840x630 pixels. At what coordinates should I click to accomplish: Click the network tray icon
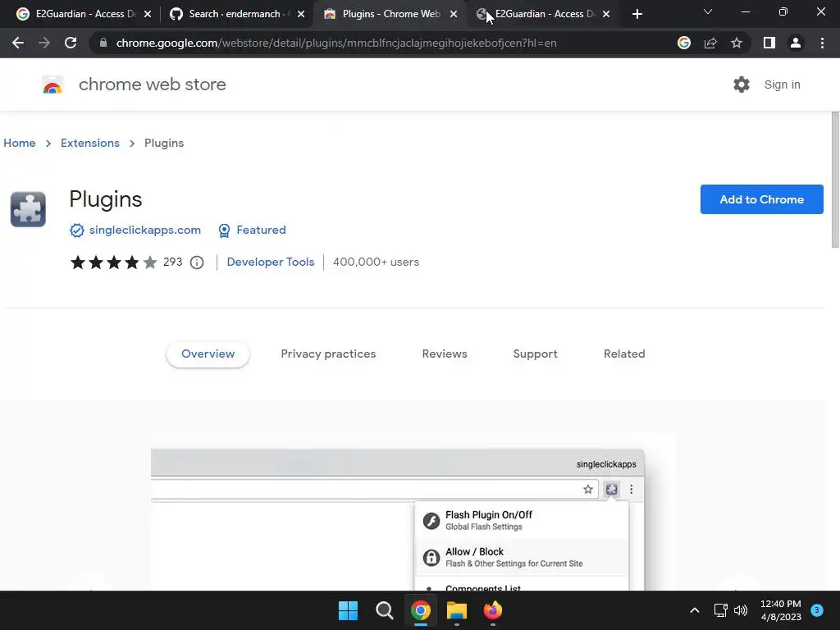(720, 610)
